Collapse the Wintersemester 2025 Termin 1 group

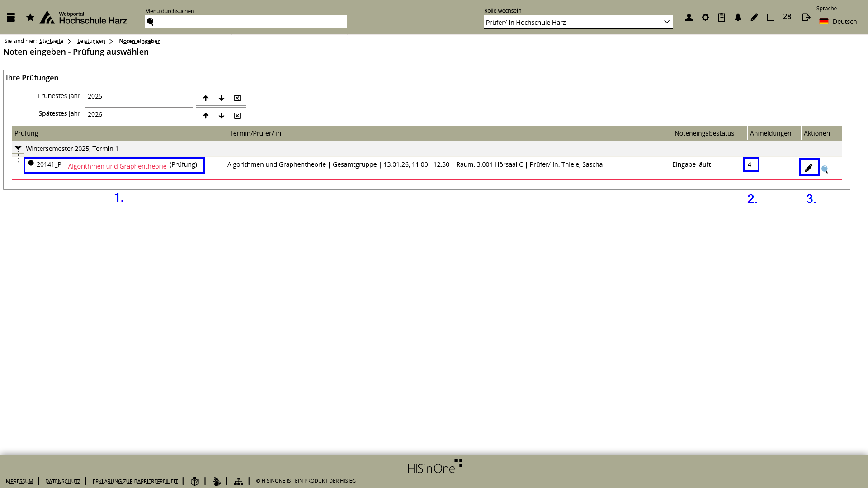click(x=18, y=148)
